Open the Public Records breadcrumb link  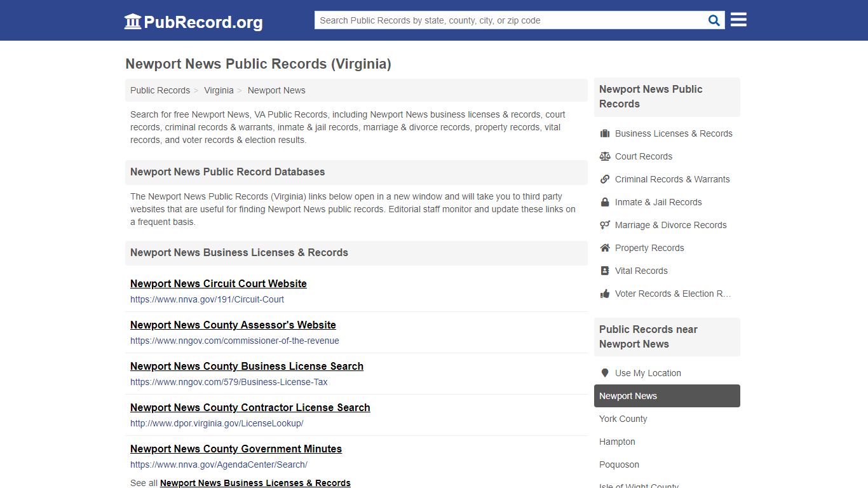click(x=160, y=90)
